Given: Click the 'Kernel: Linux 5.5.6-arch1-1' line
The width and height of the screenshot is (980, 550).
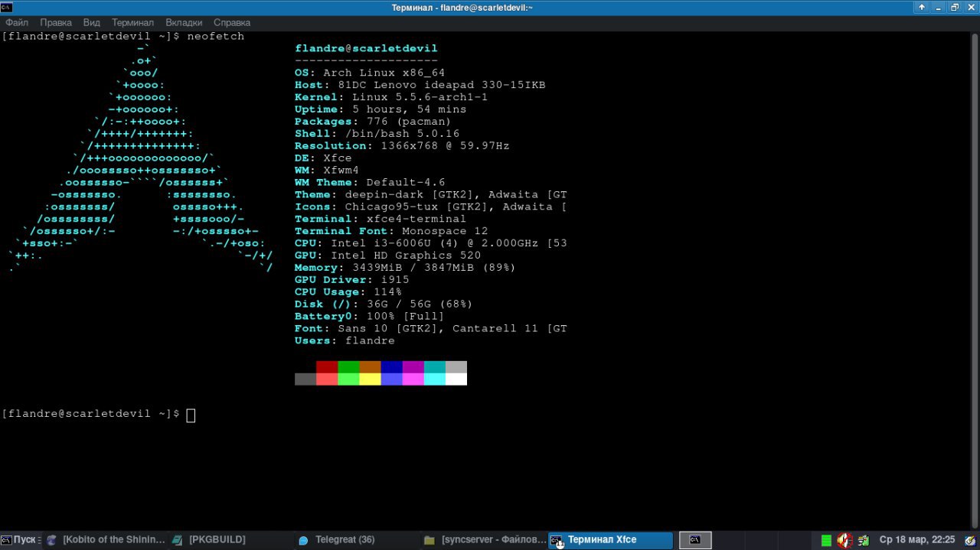Looking at the screenshot, I should click(x=391, y=97).
